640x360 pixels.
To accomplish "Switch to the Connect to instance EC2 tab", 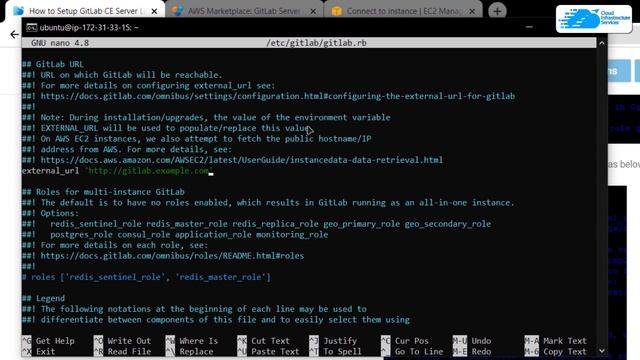I will 403,11.
